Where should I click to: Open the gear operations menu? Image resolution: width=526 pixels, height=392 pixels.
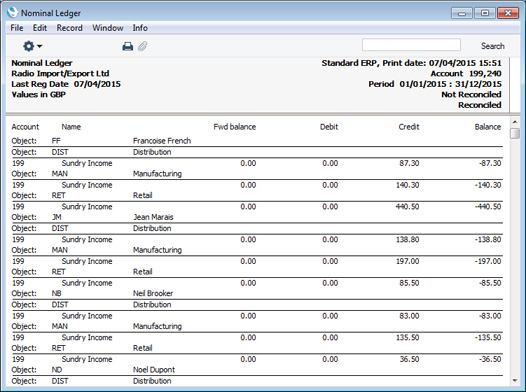click(x=32, y=46)
